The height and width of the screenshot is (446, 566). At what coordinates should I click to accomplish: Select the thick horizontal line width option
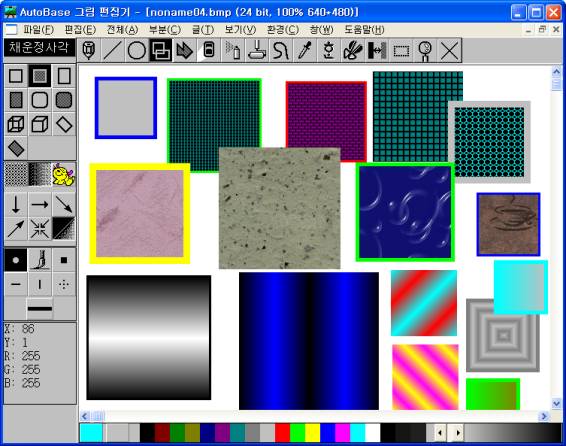click(x=40, y=309)
